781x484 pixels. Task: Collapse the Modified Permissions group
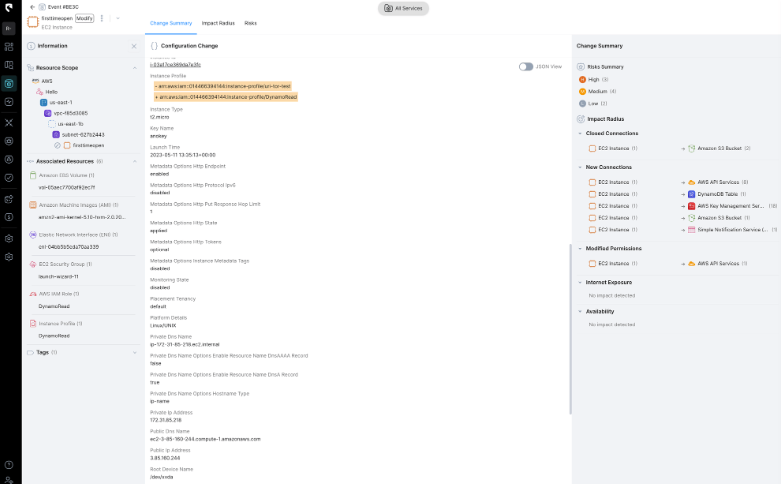click(579, 248)
